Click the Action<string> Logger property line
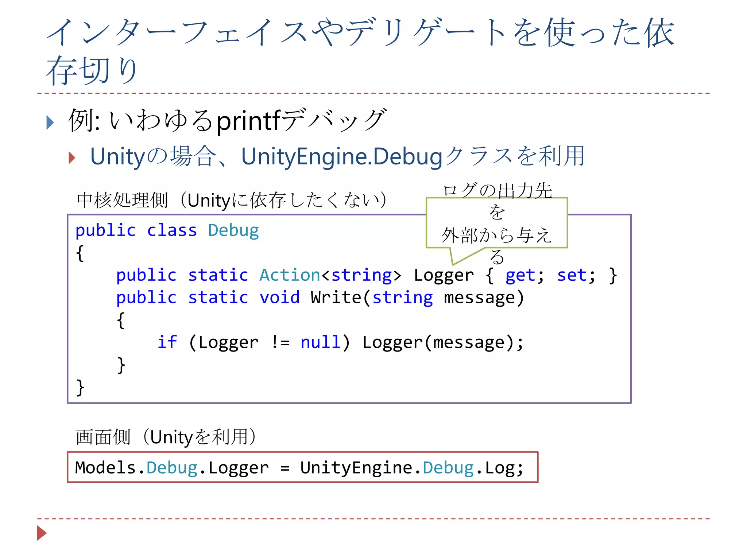 (366, 275)
